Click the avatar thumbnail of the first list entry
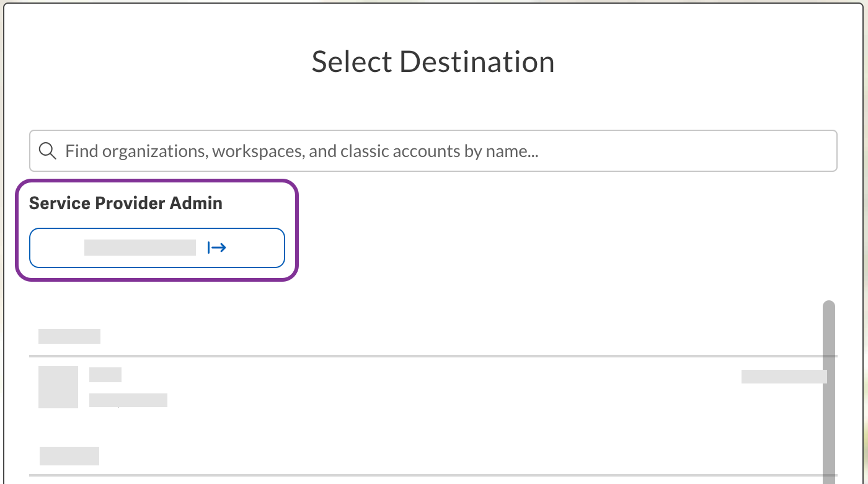This screenshot has width=868, height=484. (x=58, y=387)
